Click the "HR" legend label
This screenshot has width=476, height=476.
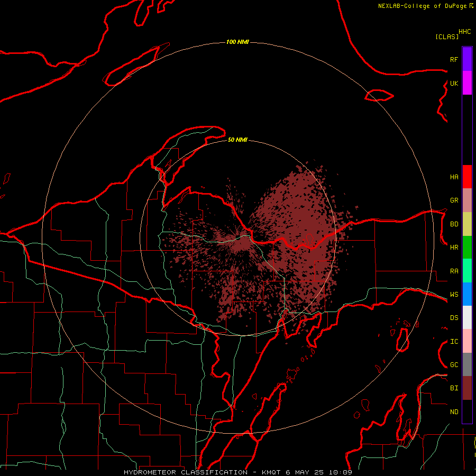point(454,248)
